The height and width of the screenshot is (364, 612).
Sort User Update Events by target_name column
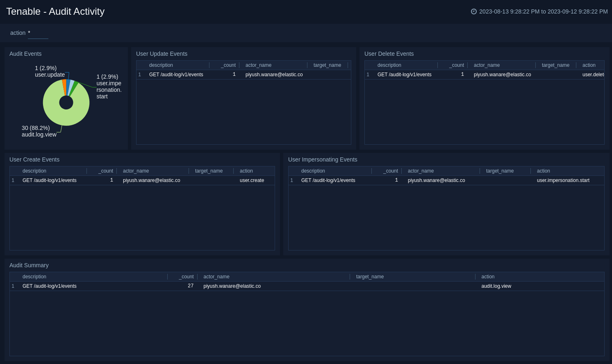[x=327, y=65]
